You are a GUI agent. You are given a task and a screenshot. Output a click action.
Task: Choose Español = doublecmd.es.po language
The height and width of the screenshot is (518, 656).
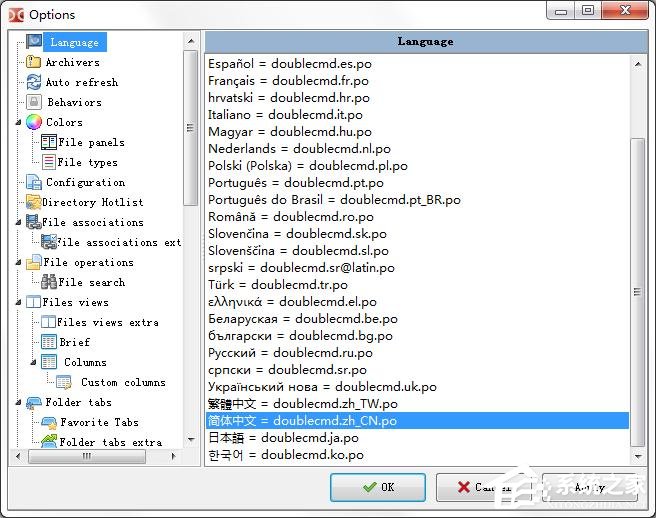pyautogui.click(x=417, y=64)
